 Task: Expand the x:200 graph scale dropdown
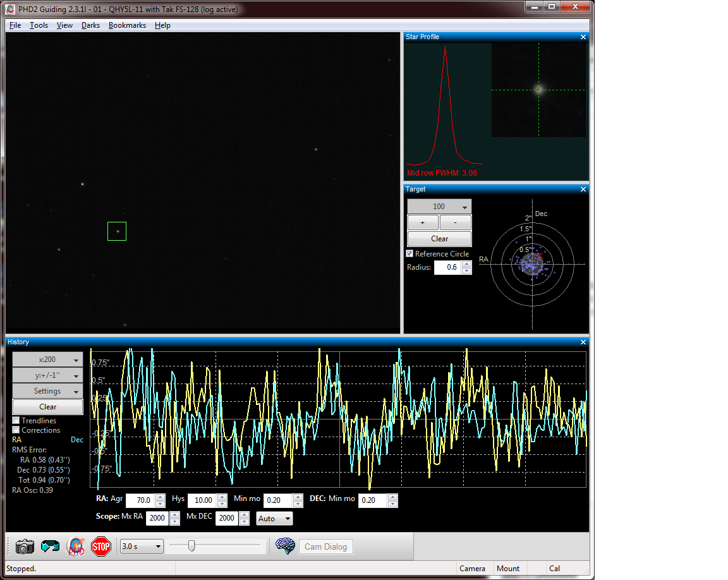[x=47, y=359]
